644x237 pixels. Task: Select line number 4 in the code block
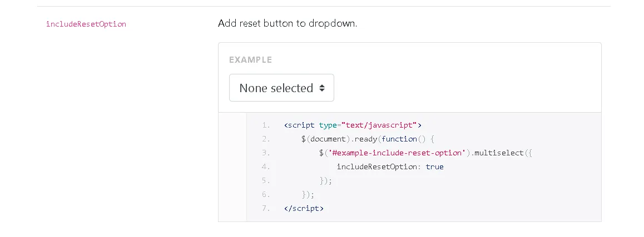coord(265,167)
